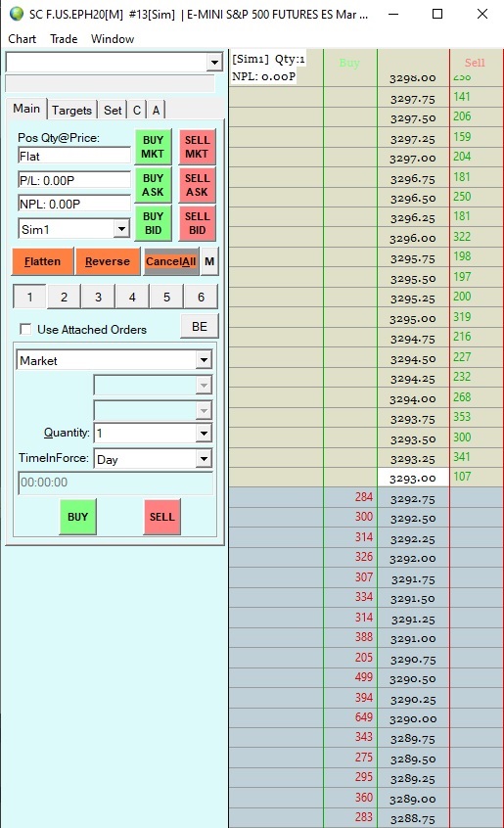
Task: Enable Use Attached Orders checkbox
Action: click(x=25, y=330)
